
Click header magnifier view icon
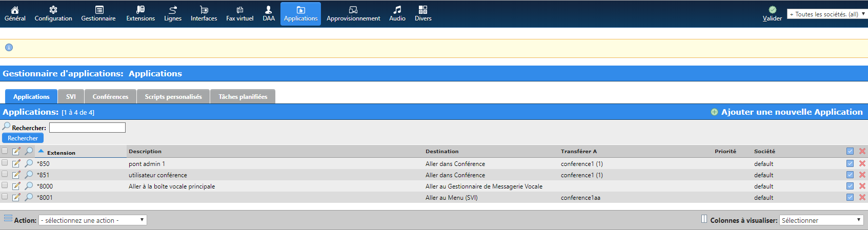pyautogui.click(x=29, y=151)
